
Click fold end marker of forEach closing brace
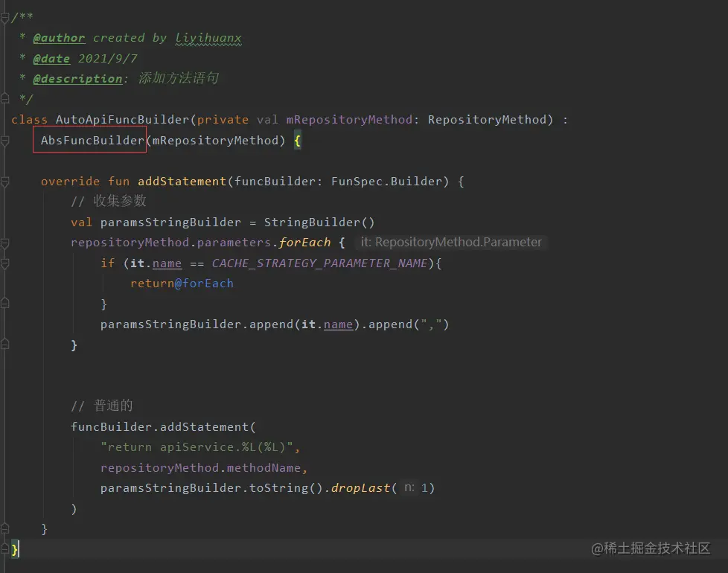(x=4, y=345)
